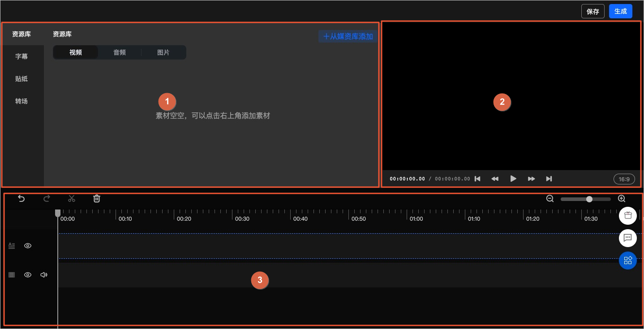Image resolution: width=644 pixels, height=329 pixels.
Task: Click the 素材空空 empty-state message
Action: pos(213,115)
